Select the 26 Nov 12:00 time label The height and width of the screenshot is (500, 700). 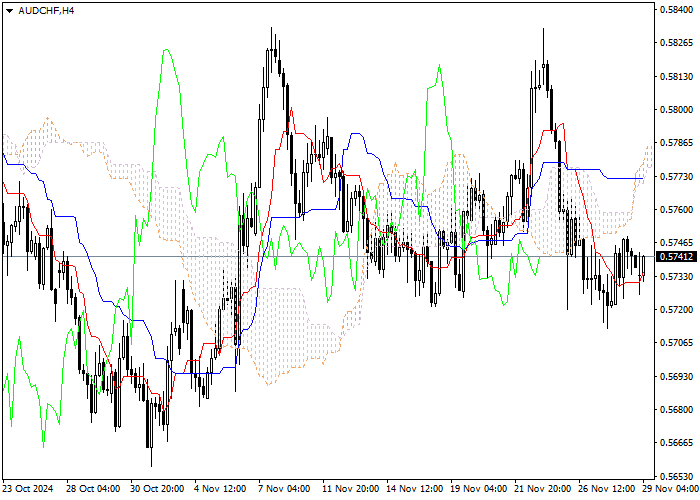pos(607,489)
